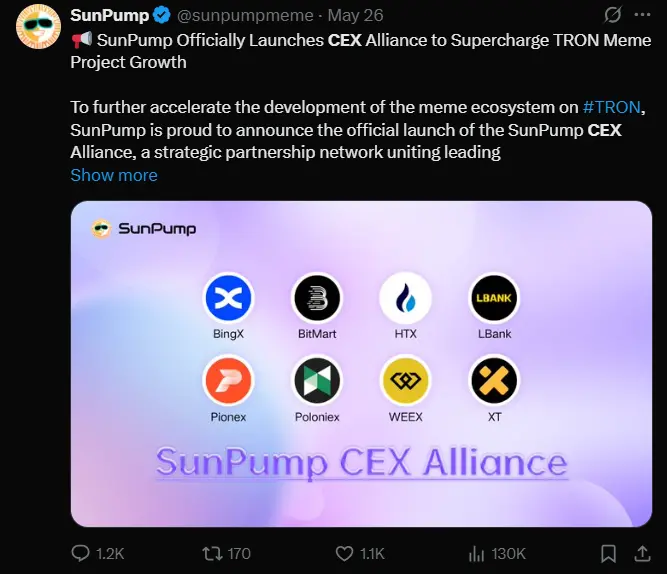667x574 pixels.
Task: Click the Grok explain icon
Action: pos(612,16)
